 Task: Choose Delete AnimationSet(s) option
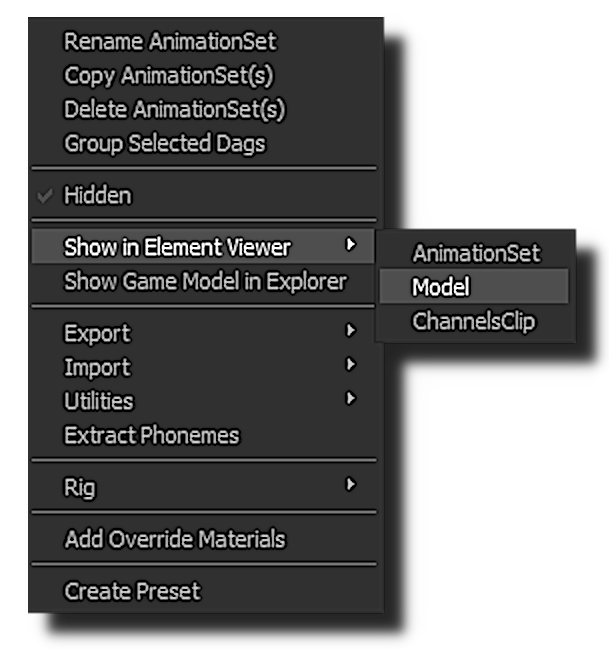(x=175, y=110)
